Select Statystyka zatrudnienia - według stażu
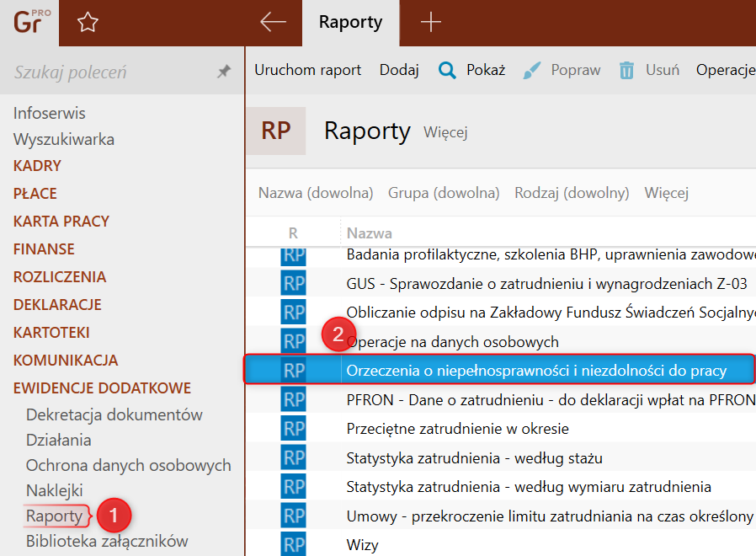Viewport: 756px width, 556px height. (475, 457)
